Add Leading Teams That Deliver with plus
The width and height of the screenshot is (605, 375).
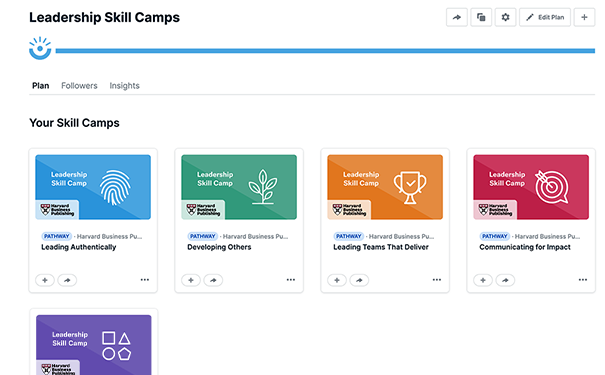pyautogui.click(x=337, y=280)
